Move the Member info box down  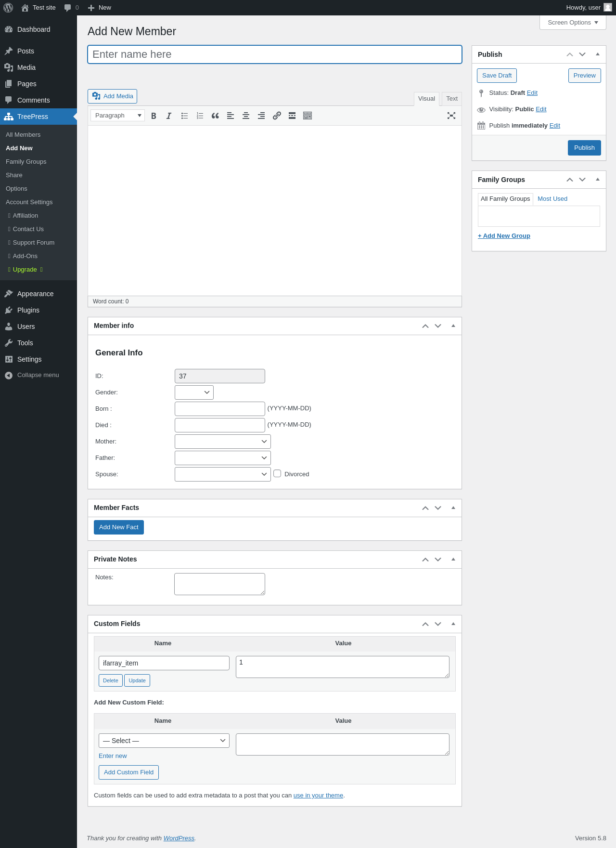[x=438, y=326]
